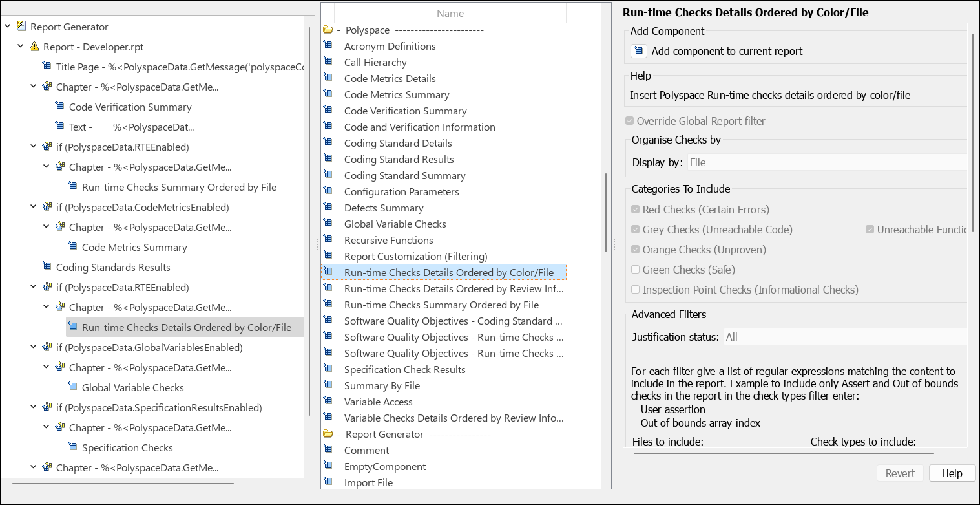Toggle the Orange Checks (Unproven) checkbox
The image size is (980, 505).
pyautogui.click(x=636, y=250)
